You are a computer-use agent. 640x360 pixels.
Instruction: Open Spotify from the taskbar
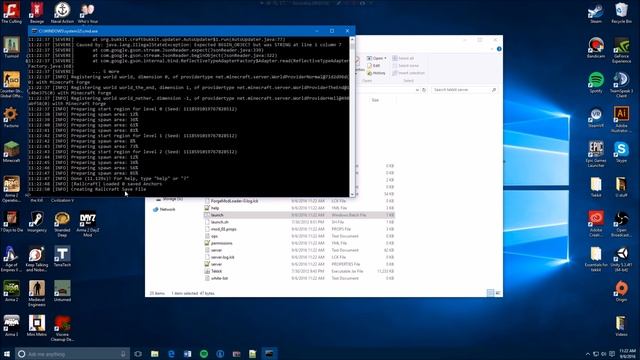click(204, 354)
